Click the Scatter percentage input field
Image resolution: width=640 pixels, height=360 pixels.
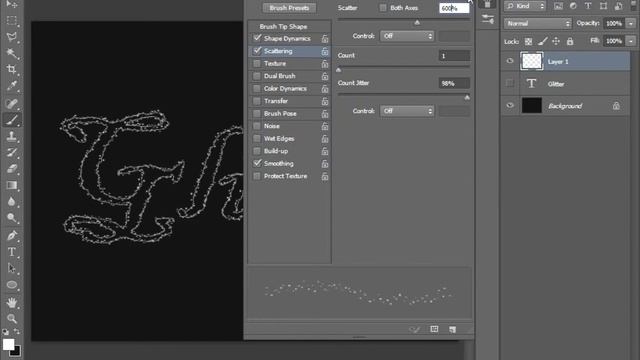(x=454, y=8)
